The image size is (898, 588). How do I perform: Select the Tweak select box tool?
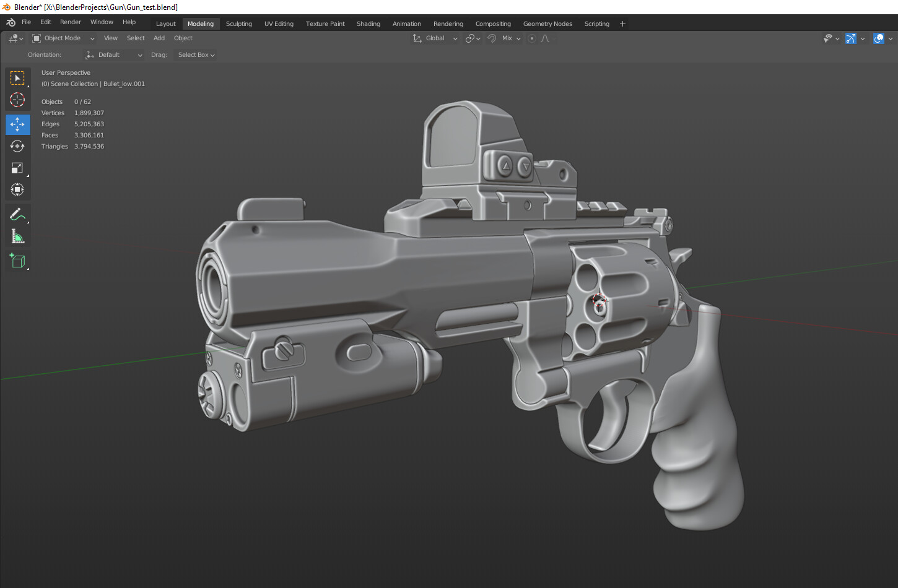point(17,77)
